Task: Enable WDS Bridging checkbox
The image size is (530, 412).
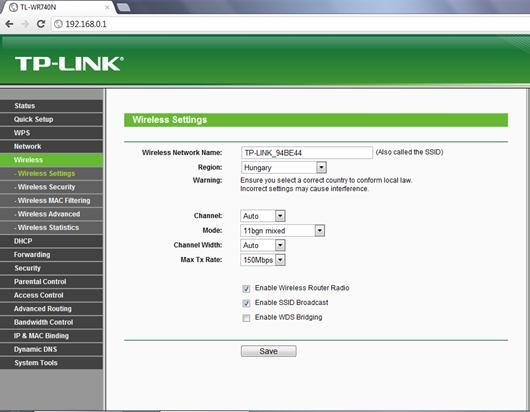Action: coord(246,318)
